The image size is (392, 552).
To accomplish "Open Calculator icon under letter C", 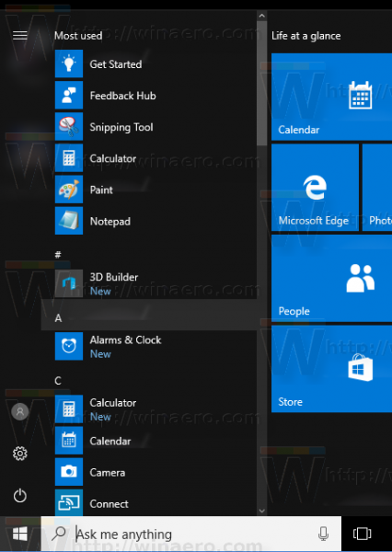I will (69, 408).
